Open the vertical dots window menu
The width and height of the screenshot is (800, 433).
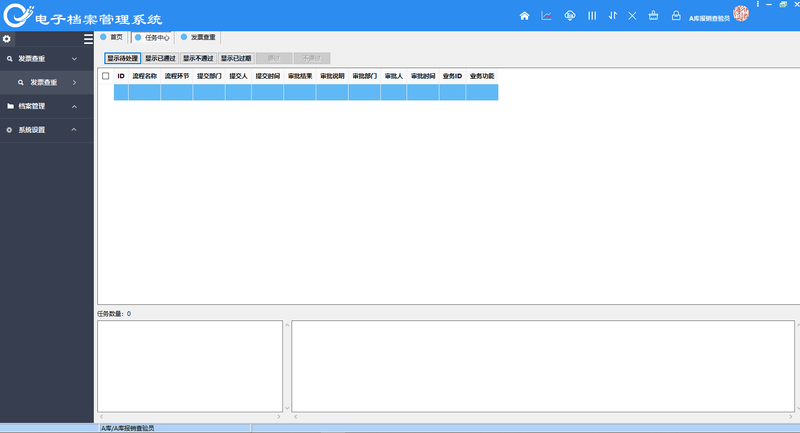(x=758, y=4)
